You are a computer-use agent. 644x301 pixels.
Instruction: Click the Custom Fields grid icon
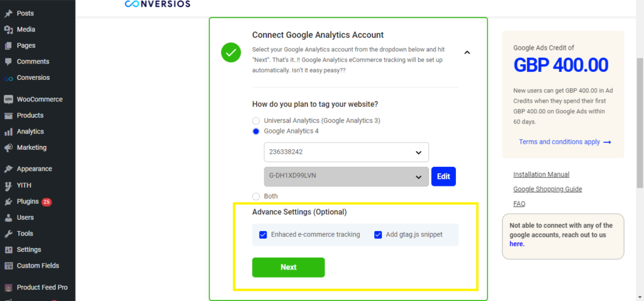8,266
